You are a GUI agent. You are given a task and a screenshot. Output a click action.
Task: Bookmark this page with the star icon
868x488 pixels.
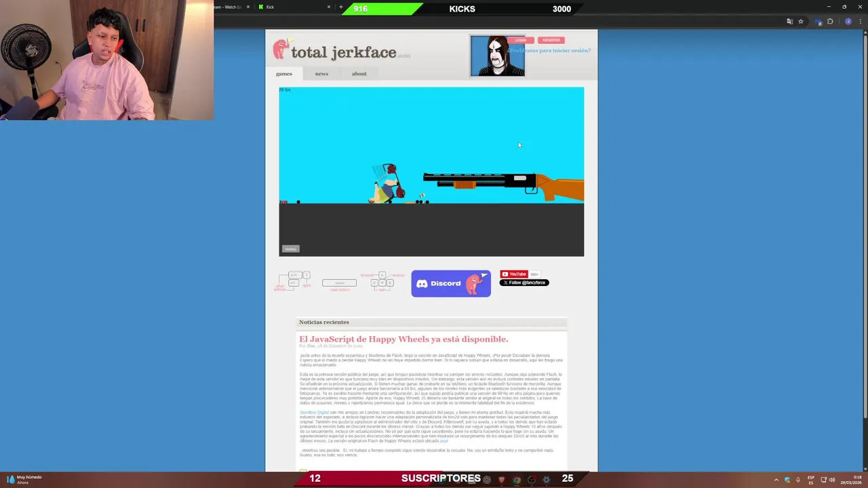click(x=801, y=22)
